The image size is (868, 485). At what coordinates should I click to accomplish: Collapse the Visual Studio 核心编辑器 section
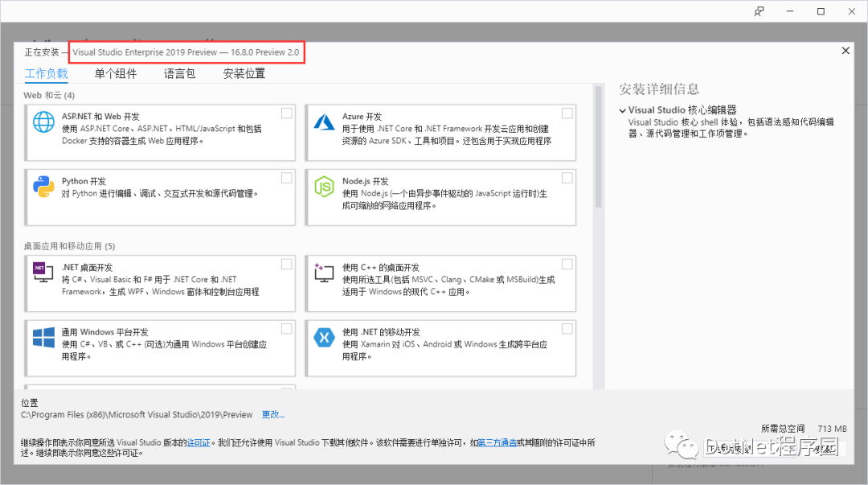pos(623,110)
